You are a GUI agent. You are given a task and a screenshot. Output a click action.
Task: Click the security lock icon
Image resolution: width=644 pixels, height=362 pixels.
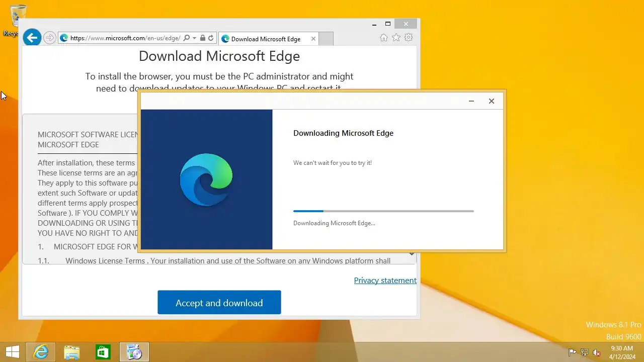[x=203, y=38]
